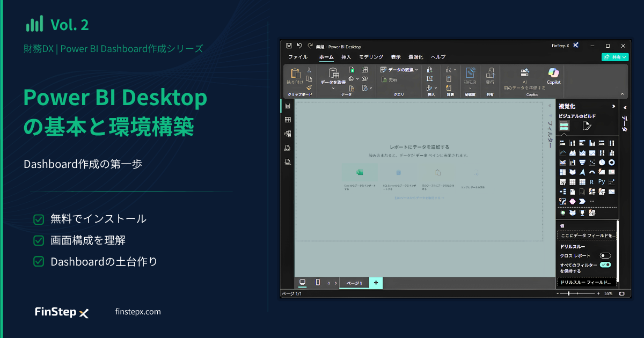Click the gauge visual icon
This screenshot has height=338, width=644.
click(x=592, y=172)
